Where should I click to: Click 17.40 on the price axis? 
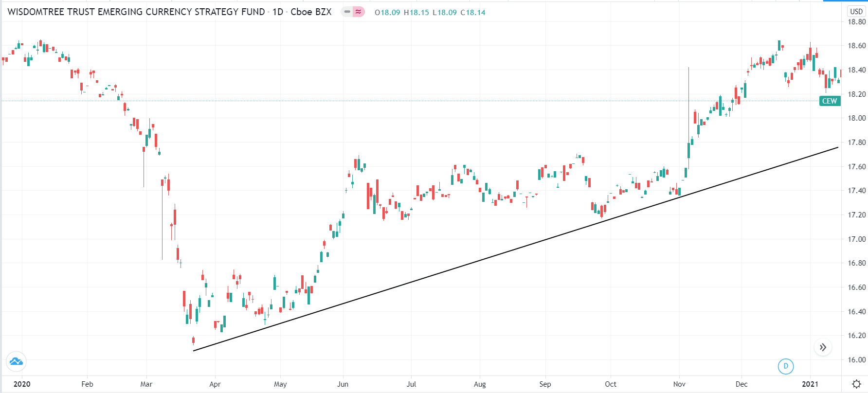[x=856, y=191]
